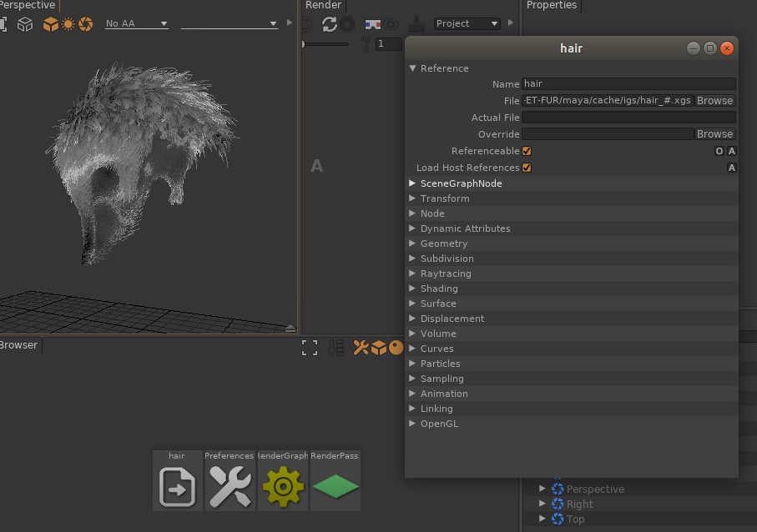Click Browse button next to File field
Image resolution: width=757 pixels, height=532 pixels.
pyautogui.click(x=715, y=101)
